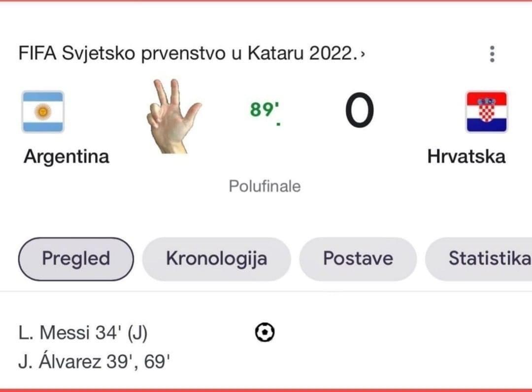Tap the Croatia flag icon
Screen dimensions: 532x392
486,112
